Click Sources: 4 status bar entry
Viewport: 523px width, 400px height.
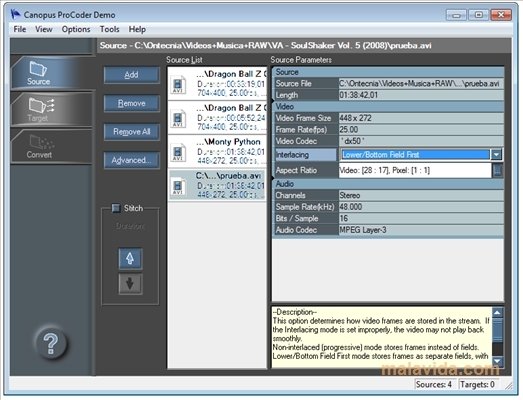435,384
